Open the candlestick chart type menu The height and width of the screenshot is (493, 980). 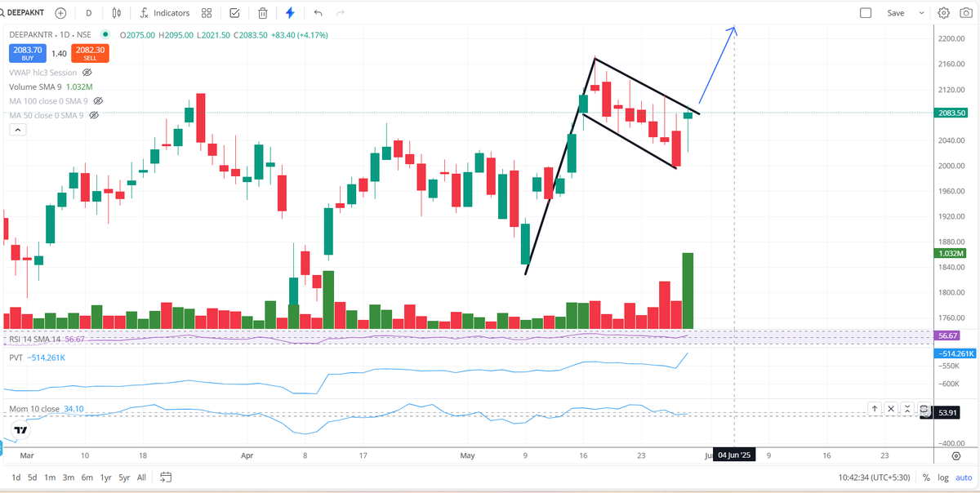[118, 13]
